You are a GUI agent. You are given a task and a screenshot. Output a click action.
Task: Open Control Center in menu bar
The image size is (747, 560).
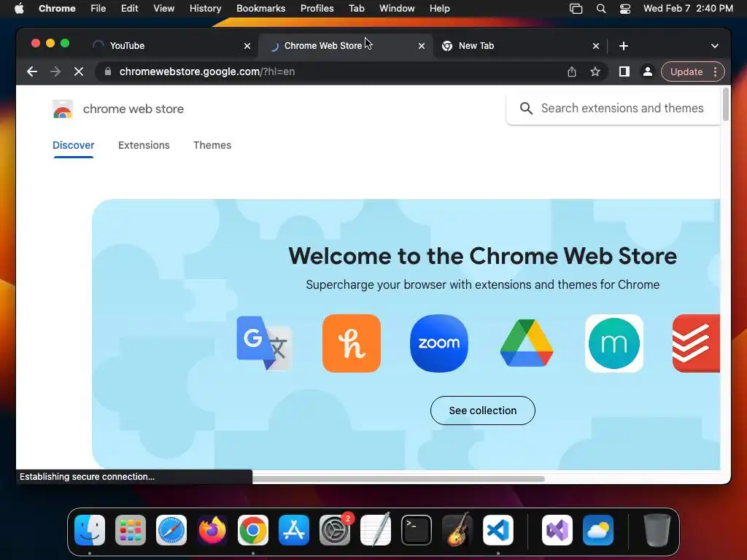pos(625,9)
